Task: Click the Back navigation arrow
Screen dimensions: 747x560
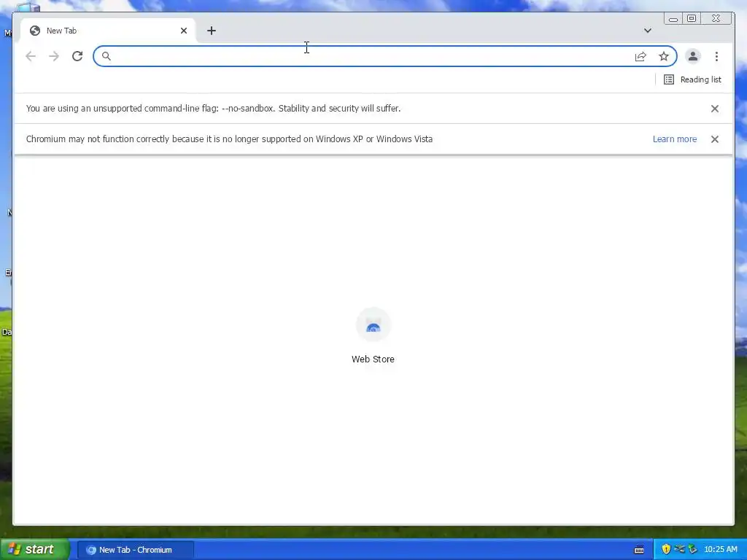Action: [x=31, y=56]
